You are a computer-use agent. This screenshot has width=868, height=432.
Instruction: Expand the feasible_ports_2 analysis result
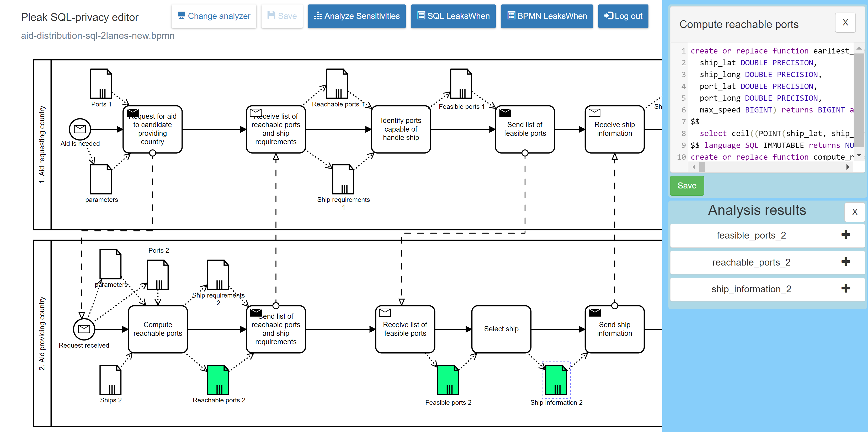(x=845, y=235)
